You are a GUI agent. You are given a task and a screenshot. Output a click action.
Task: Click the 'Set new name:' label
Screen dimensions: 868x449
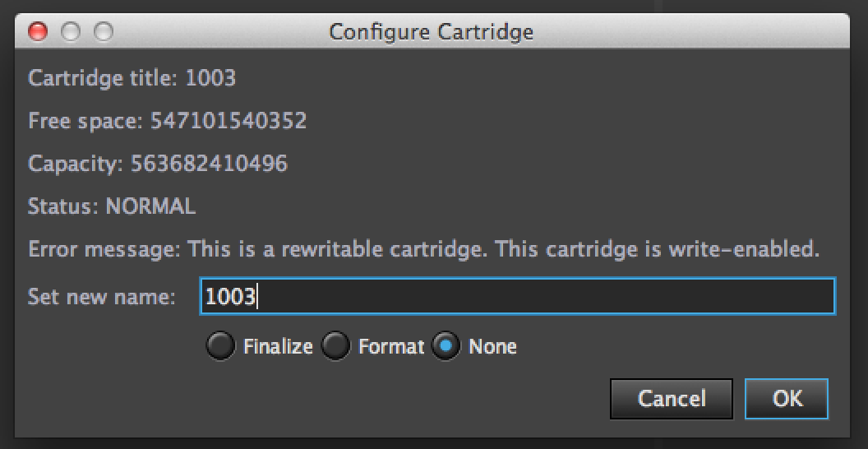pyautogui.click(x=102, y=297)
